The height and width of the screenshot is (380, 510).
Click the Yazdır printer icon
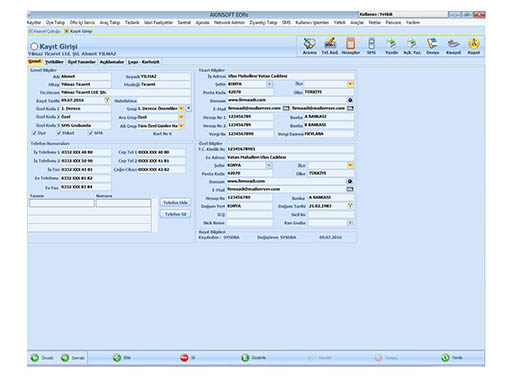click(391, 44)
